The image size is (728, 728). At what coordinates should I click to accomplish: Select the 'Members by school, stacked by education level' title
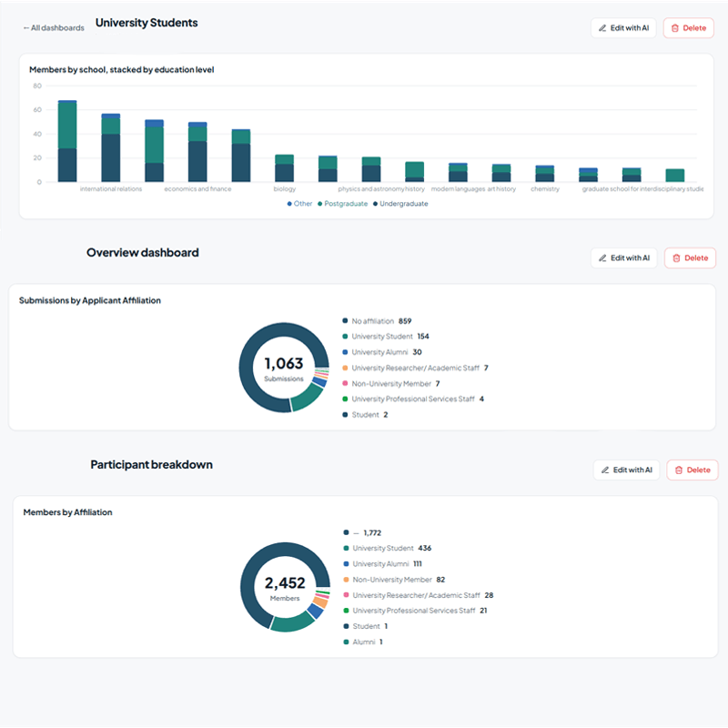(122, 70)
